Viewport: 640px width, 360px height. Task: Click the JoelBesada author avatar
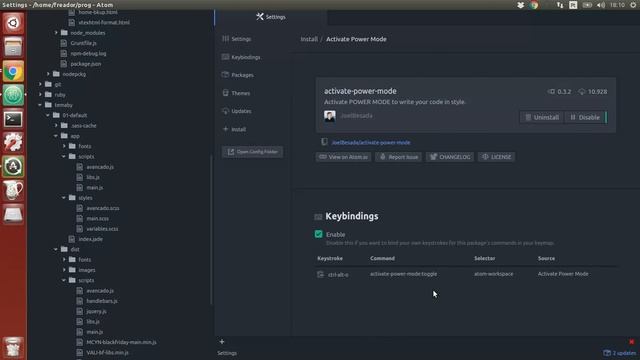pos(329,116)
